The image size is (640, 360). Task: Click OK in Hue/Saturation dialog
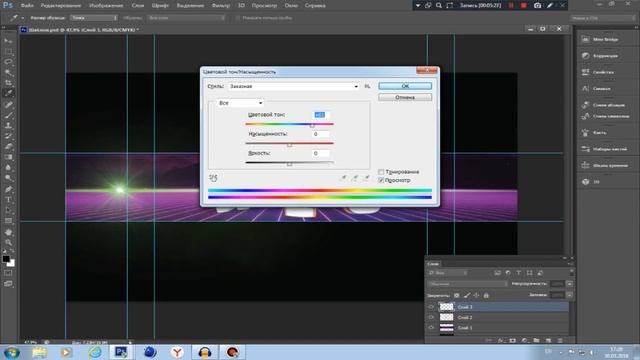tap(405, 86)
